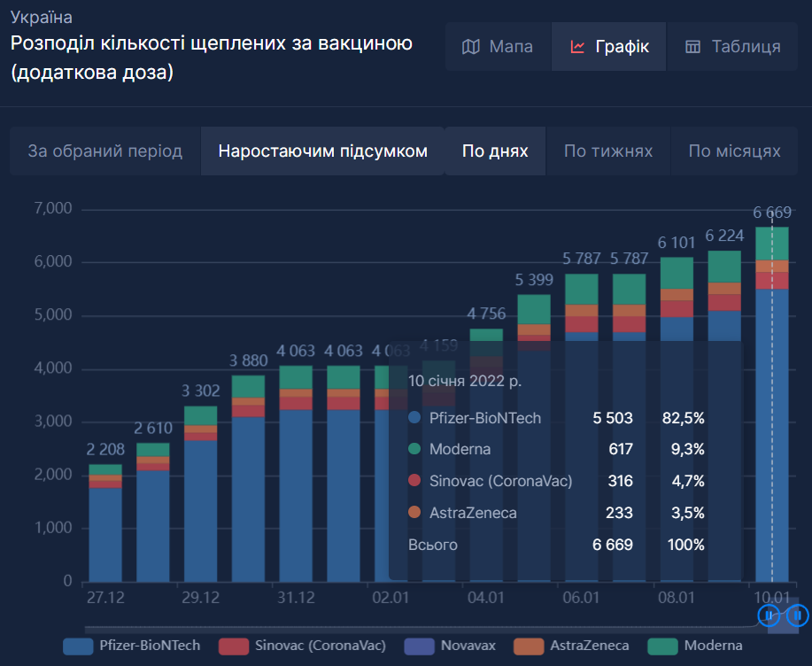Click the Moderna legend color swatch
Viewport: 812px width, 666px height.
tap(662, 646)
